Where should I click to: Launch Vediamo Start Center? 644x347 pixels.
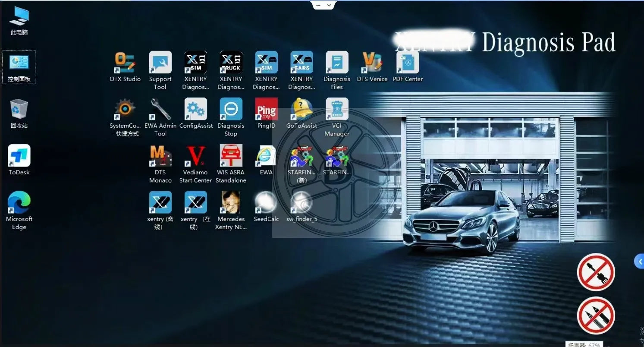coord(196,164)
